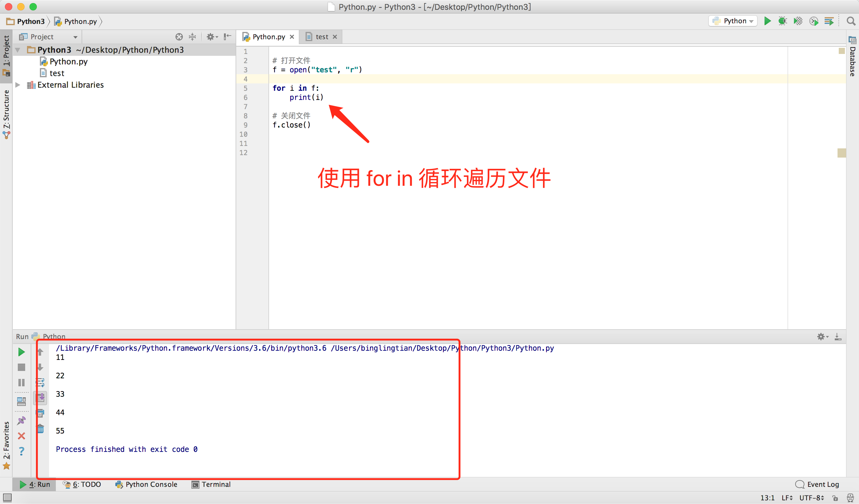859x504 pixels.
Task: Click the green Run button in top toolbar
Action: tap(767, 21)
